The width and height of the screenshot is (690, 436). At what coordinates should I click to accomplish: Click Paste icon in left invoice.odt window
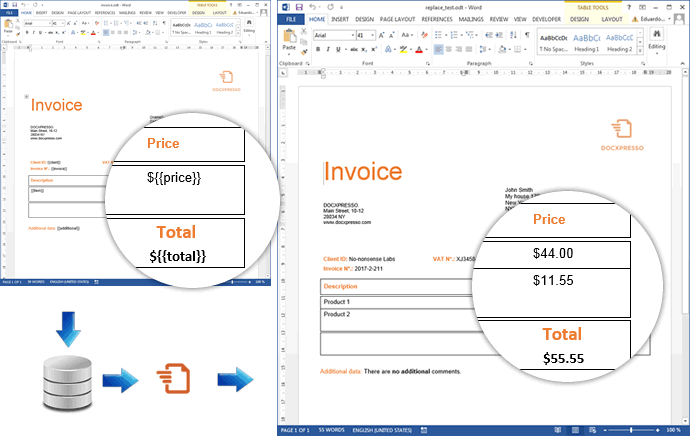[8, 24]
